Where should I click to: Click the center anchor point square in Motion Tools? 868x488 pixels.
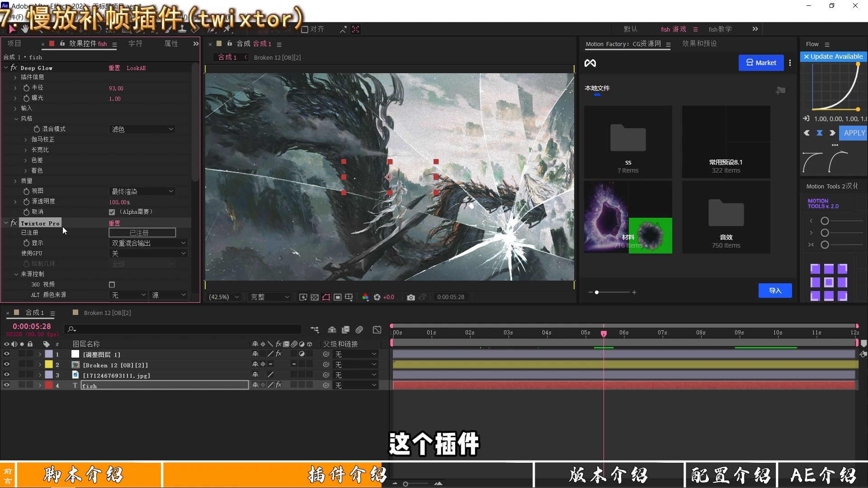pyautogui.click(x=829, y=282)
